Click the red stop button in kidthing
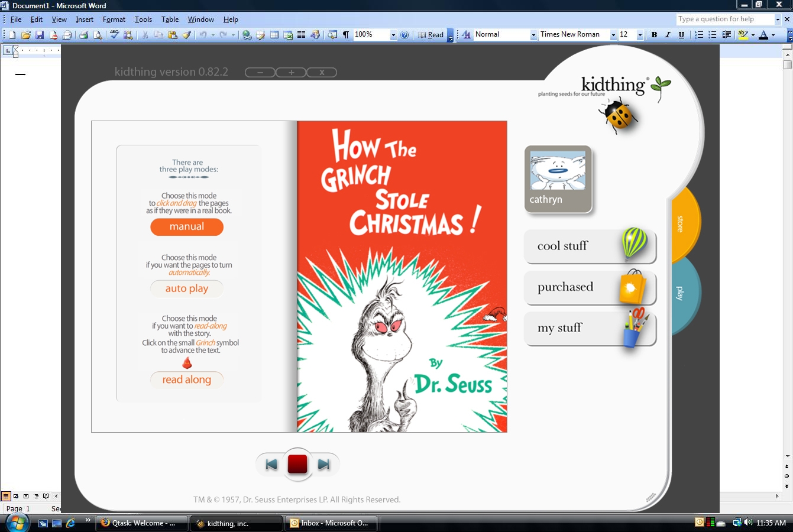The width and height of the screenshot is (793, 532). click(x=297, y=465)
